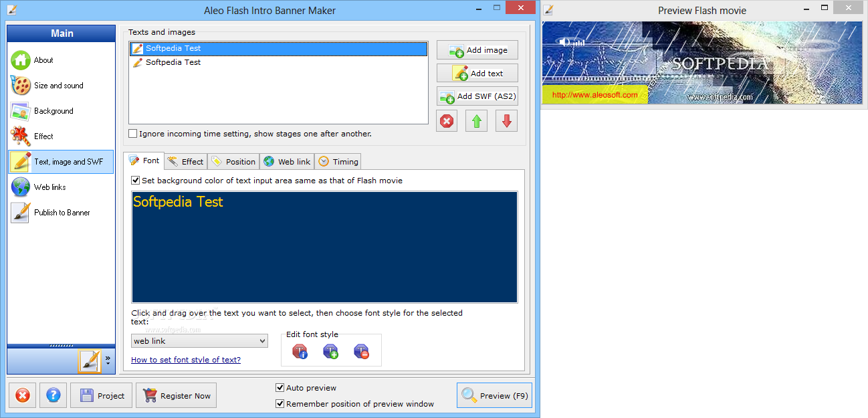Open the Position tab

[x=233, y=162]
